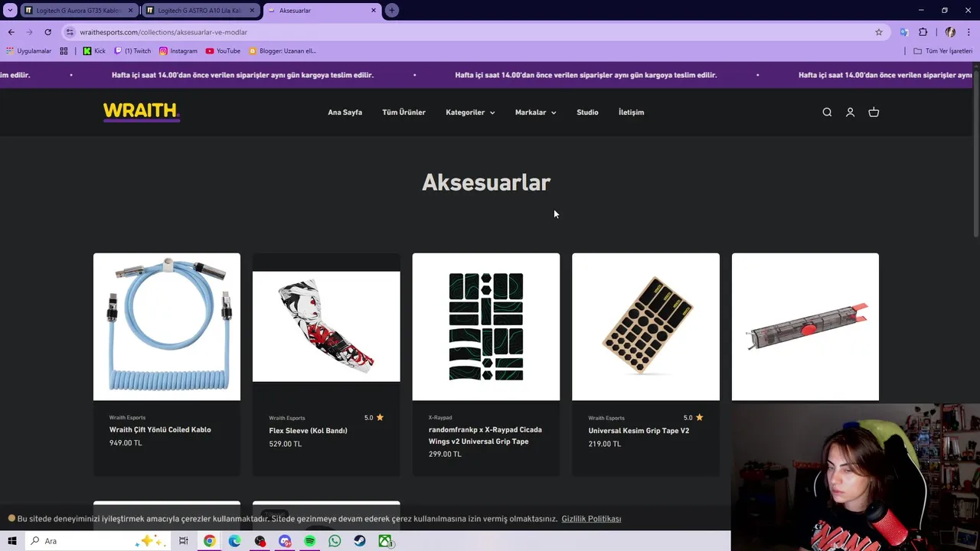Open the YouTube bookmark
The width and height of the screenshot is (980, 551).
(x=223, y=51)
